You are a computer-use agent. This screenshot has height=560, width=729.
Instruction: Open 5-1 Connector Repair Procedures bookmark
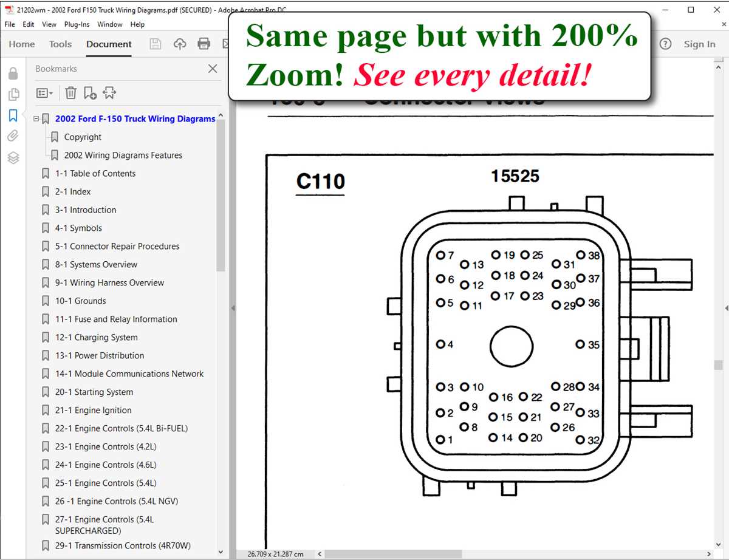pos(117,247)
